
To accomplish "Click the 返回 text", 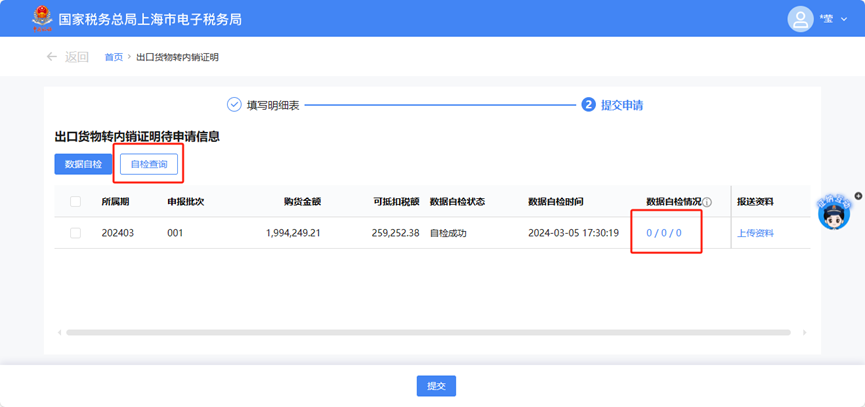I will click(x=77, y=57).
